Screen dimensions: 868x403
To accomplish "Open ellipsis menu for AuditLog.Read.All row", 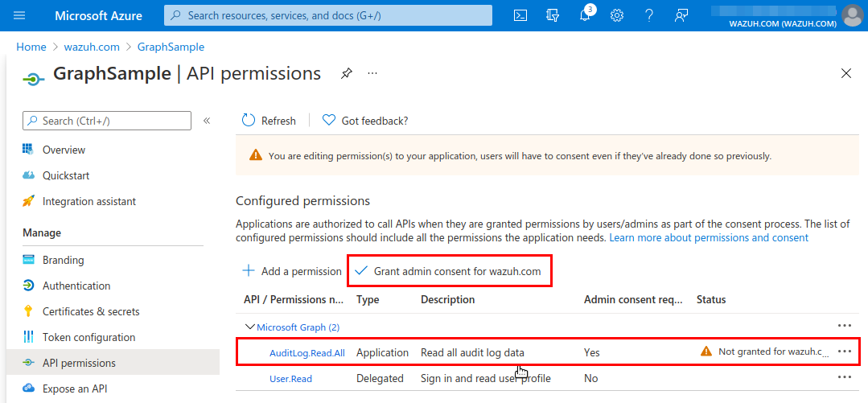I will click(x=844, y=352).
